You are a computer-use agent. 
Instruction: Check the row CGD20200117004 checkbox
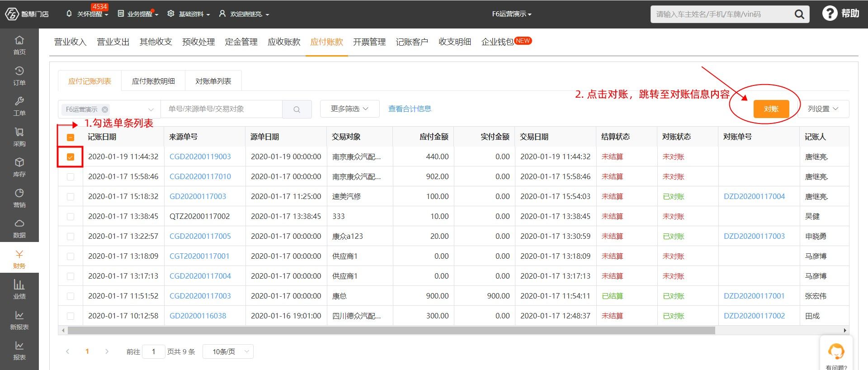pyautogui.click(x=71, y=276)
